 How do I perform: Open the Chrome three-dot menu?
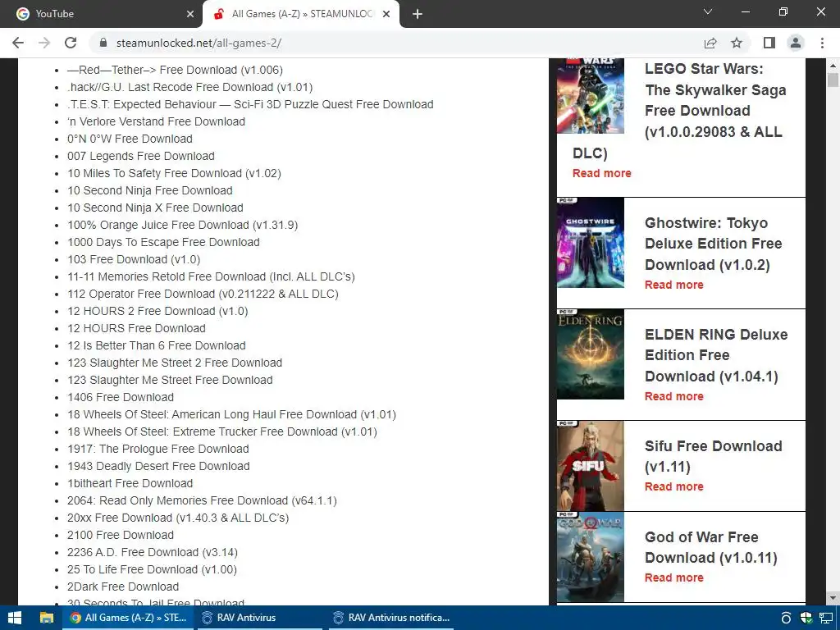(822, 43)
